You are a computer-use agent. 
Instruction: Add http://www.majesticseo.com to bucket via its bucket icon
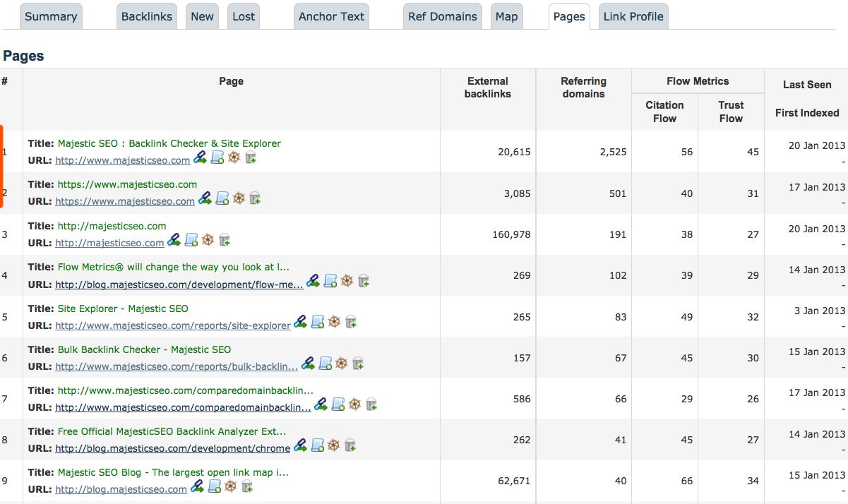pyautogui.click(x=251, y=157)
